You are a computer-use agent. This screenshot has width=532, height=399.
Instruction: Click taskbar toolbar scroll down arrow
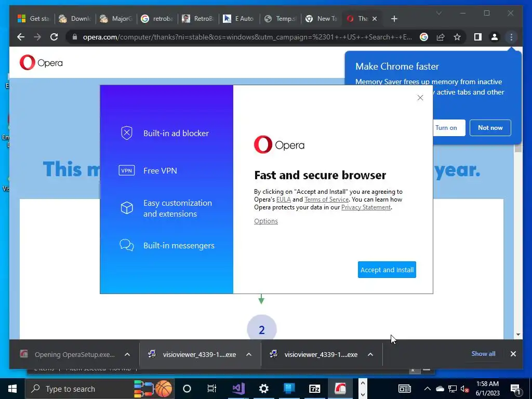pyautogui.click(x=363, y=395)
